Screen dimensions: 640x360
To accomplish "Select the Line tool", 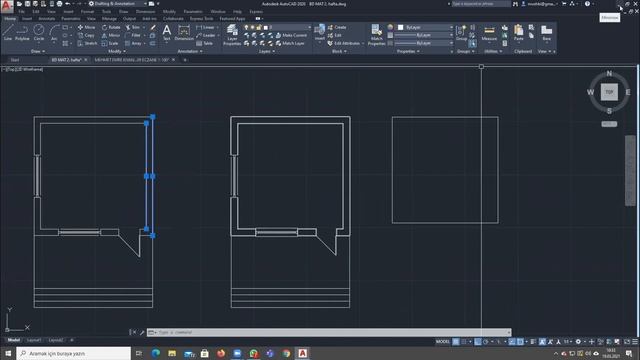I will click(x=8, y=32).
